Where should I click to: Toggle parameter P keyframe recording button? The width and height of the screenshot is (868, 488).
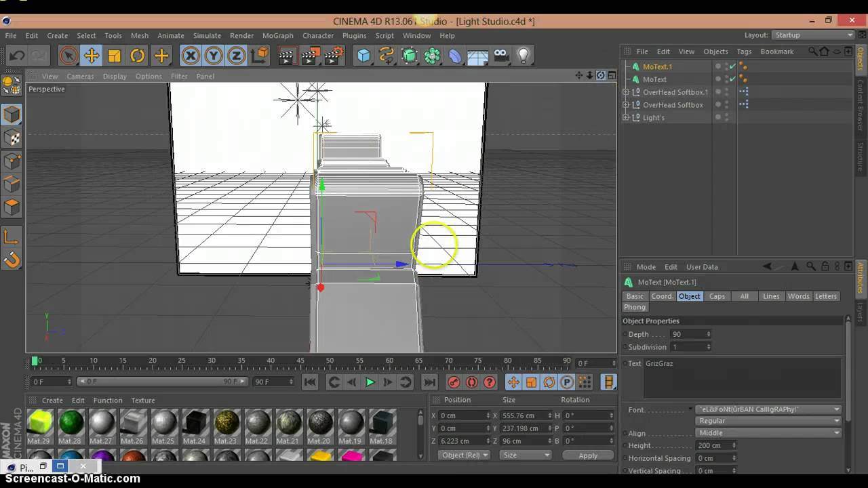(x=567, y=382)
